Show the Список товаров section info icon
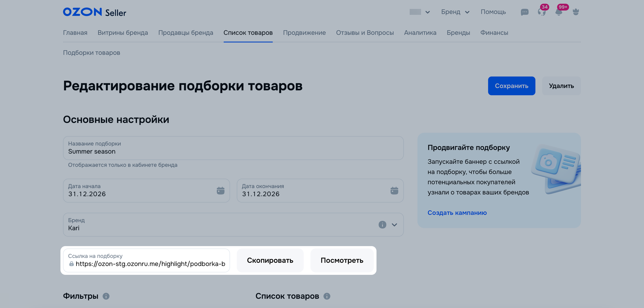644x308 pixels. [327, 296]
